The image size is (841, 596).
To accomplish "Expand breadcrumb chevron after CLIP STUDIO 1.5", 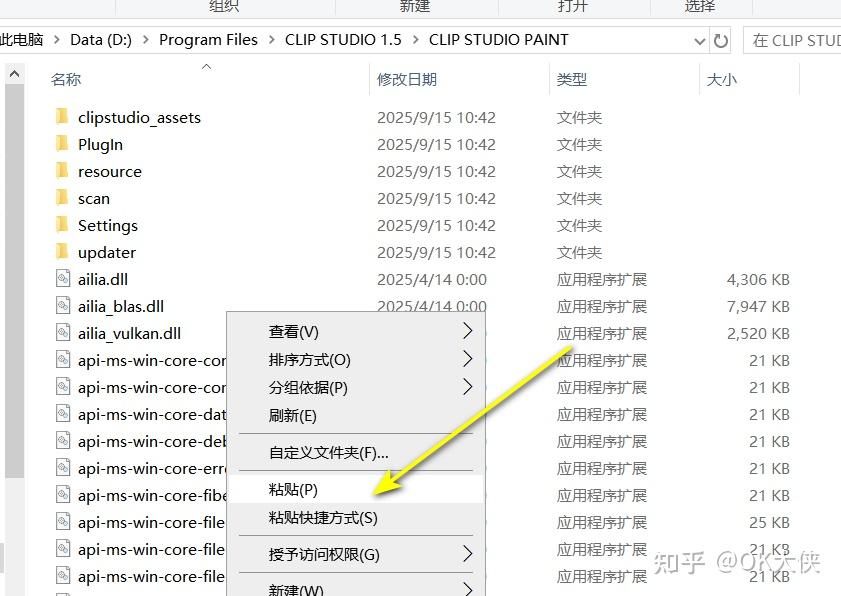I will point(415,40).
